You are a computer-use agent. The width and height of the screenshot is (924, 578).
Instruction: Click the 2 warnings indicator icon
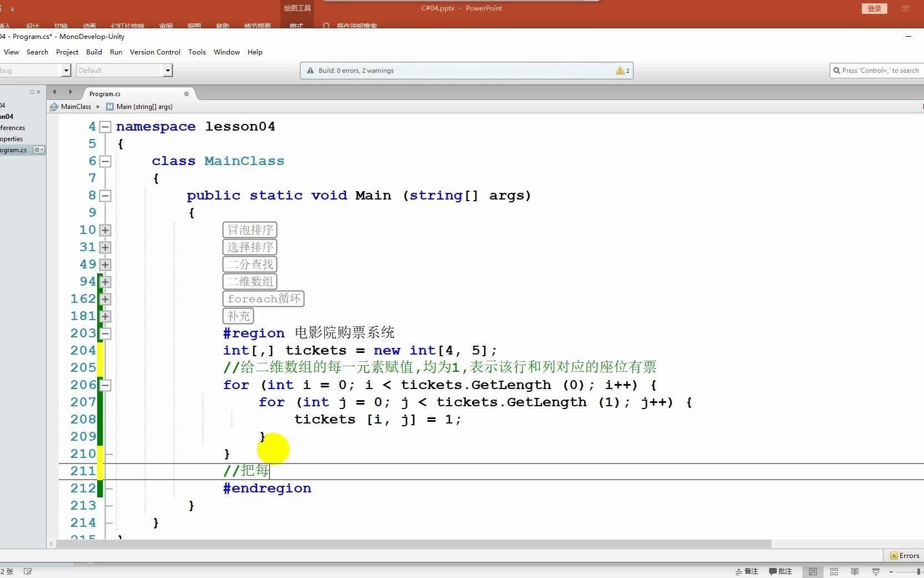click(x=622, y=71)
